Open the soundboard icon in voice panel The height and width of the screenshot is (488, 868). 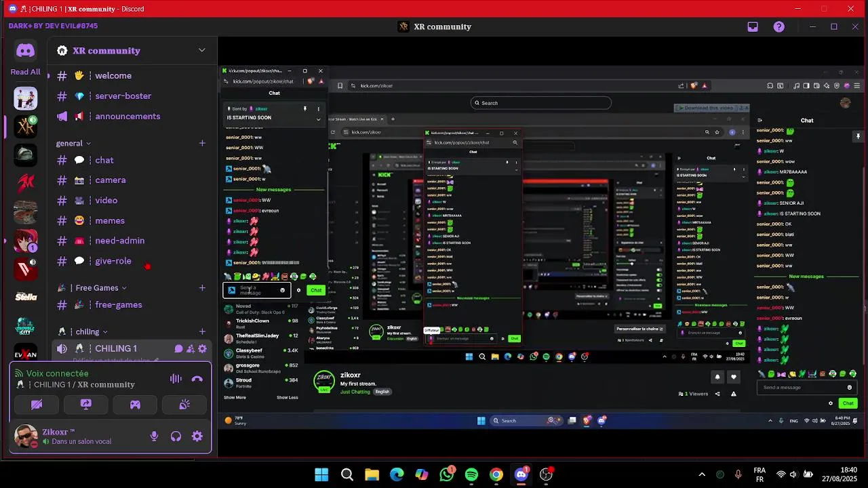click(184, 405)
